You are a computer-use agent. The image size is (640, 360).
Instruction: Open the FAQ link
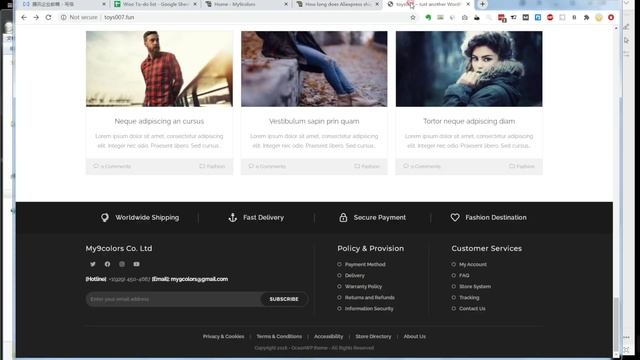click(464, 276)
